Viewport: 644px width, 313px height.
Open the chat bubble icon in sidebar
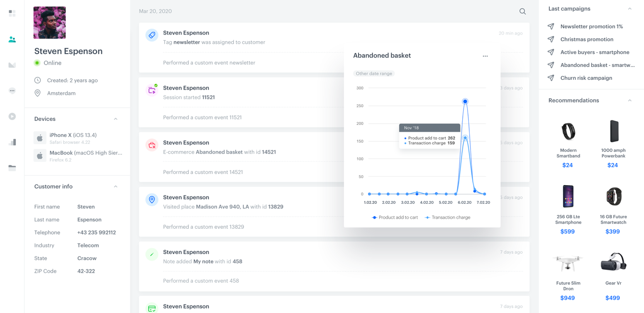tap(12, 91)
